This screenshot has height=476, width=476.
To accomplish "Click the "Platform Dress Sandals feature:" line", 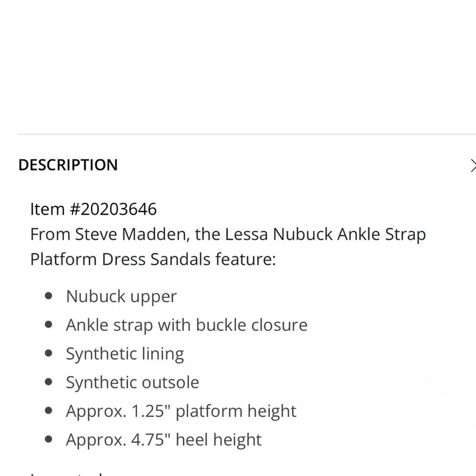I will click(x=153, y=259).
